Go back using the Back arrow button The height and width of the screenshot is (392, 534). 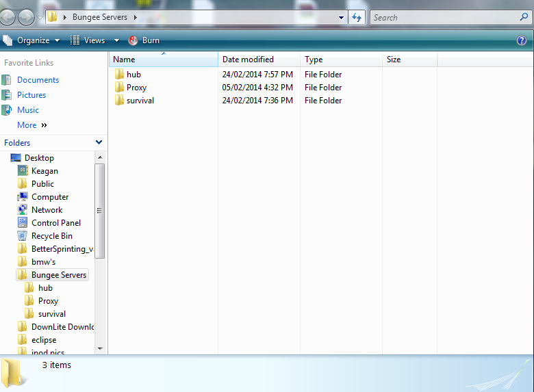click(x=7, y=17)
